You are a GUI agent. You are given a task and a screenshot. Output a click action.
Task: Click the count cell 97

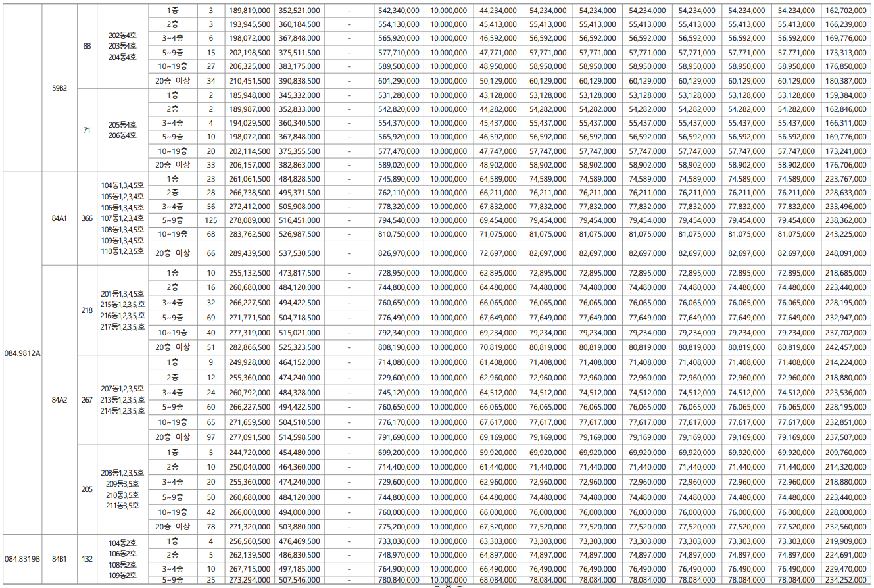tap(210, 437)
